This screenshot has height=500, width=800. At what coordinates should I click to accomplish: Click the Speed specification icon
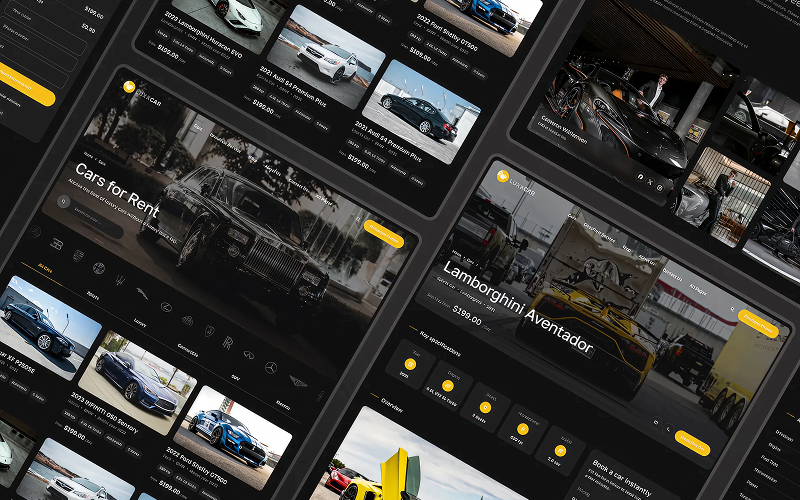pos(560,451)
